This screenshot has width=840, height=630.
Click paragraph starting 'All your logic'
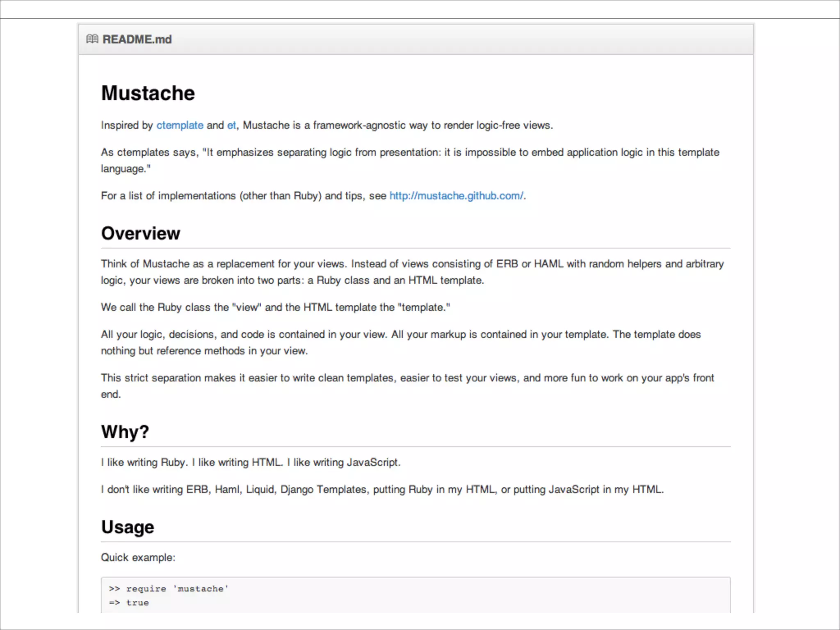[x=400, y=334]
